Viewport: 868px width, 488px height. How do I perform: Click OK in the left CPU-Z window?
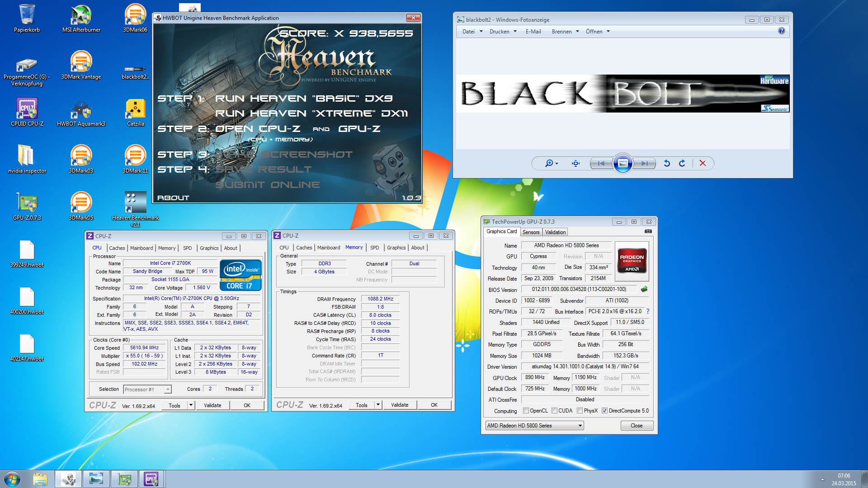pyautogui.click(x=247, y=405)
